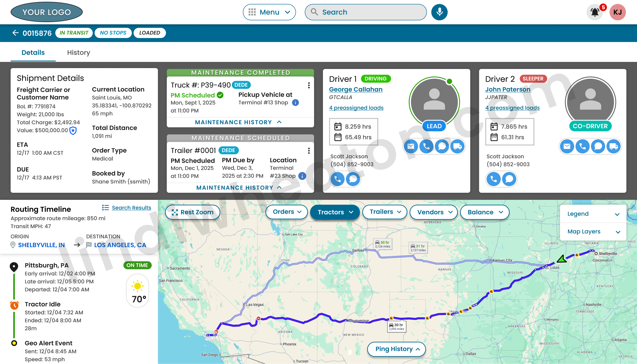Screen dimensions: 637x364
Task: Open chat with dispatcher Scott Jackson
Action: tap(353, 179)
